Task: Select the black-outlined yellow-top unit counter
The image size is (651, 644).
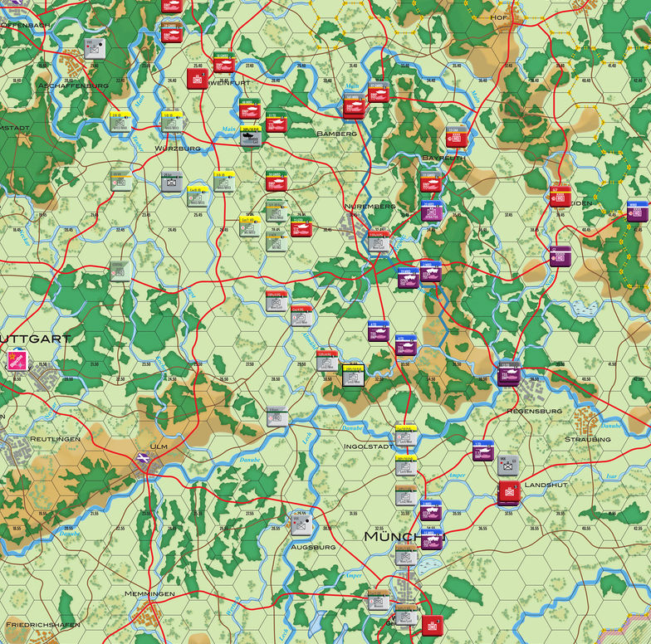Action: (354, 375)
